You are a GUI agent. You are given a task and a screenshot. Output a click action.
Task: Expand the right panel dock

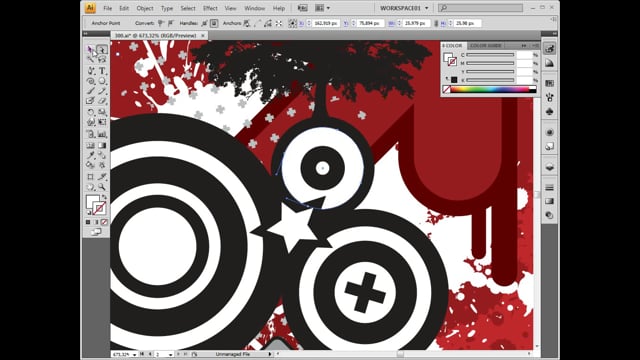554,33
